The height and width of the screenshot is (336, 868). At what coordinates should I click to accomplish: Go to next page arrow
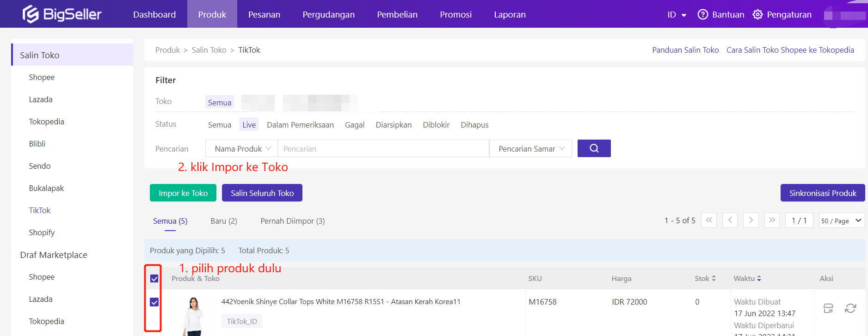751,220
